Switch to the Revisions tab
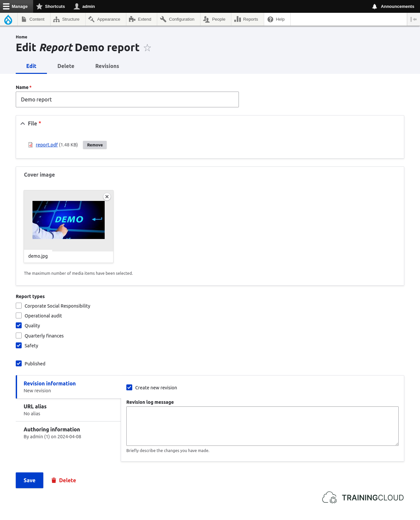The height and width of the screenshot is (520, 420). [x=107, y=66]
